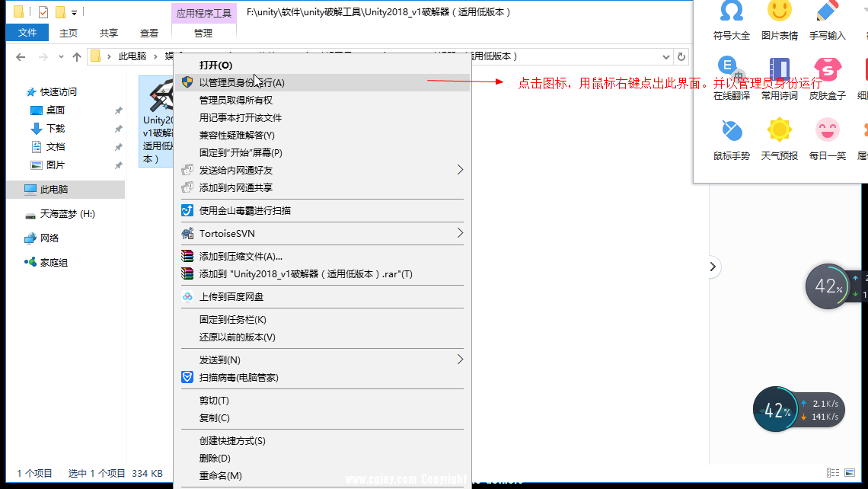This screenshot has height=489, width=868.
Task: Choose 打开(O) in the context menu
Action: 322,65
